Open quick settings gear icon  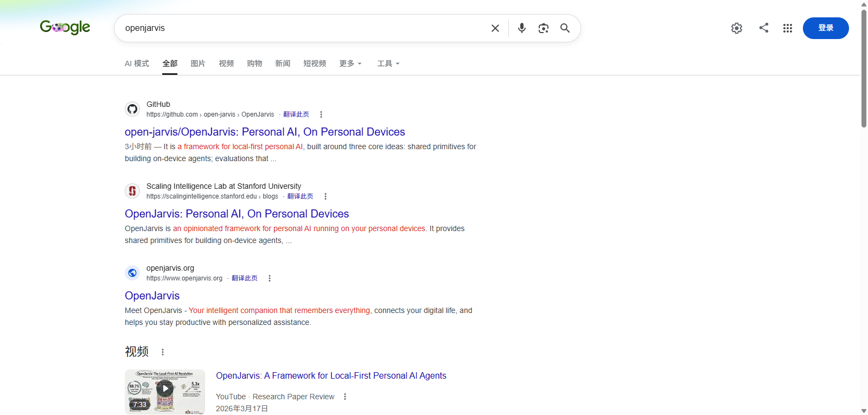[x=737, y=28]
